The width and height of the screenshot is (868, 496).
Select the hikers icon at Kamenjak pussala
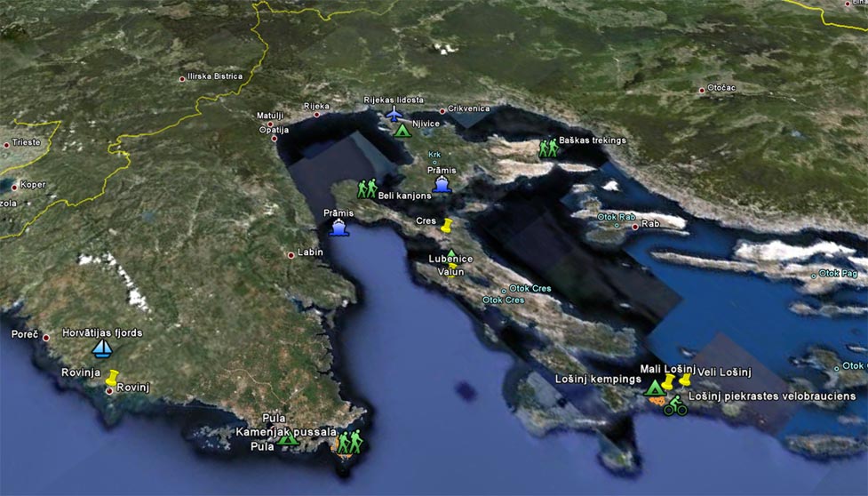350,443
